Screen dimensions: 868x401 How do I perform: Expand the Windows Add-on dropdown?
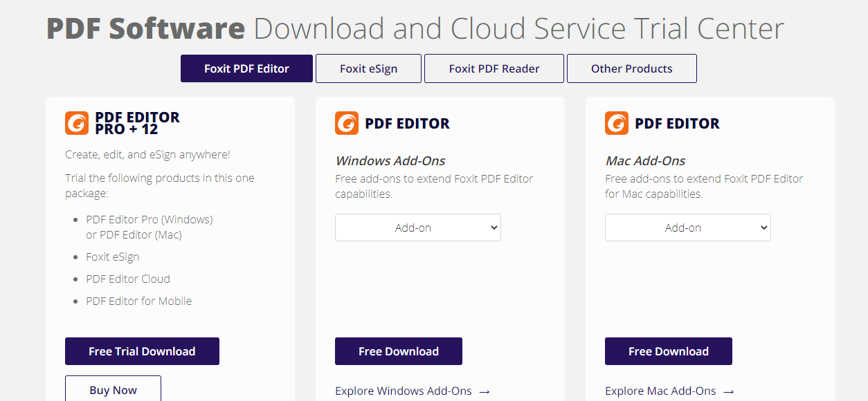418,227
